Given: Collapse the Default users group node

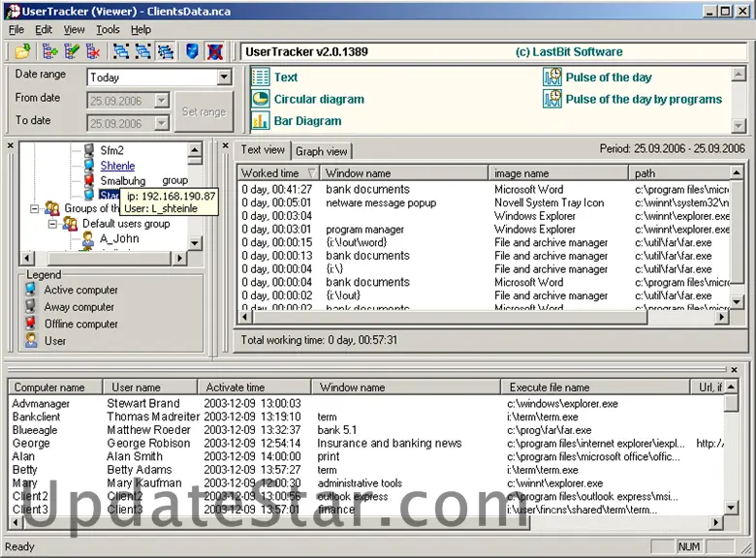Looking at the screenshot, I should click(x=52, y=224).
